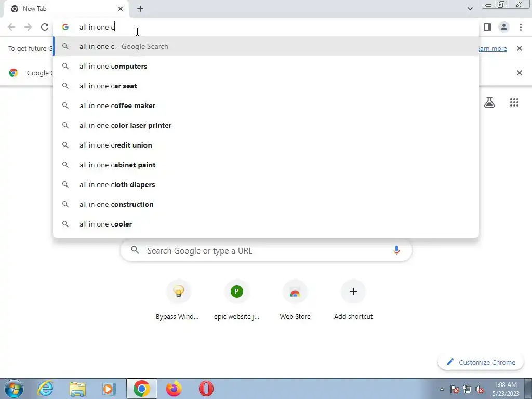This screenshot has width=532, height=399.
Task: Start voice search with microphone icon
Action: pos(396,250)
